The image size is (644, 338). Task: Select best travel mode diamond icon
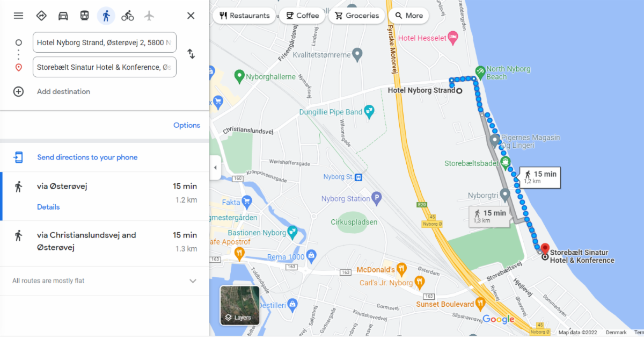pos(41,16)
